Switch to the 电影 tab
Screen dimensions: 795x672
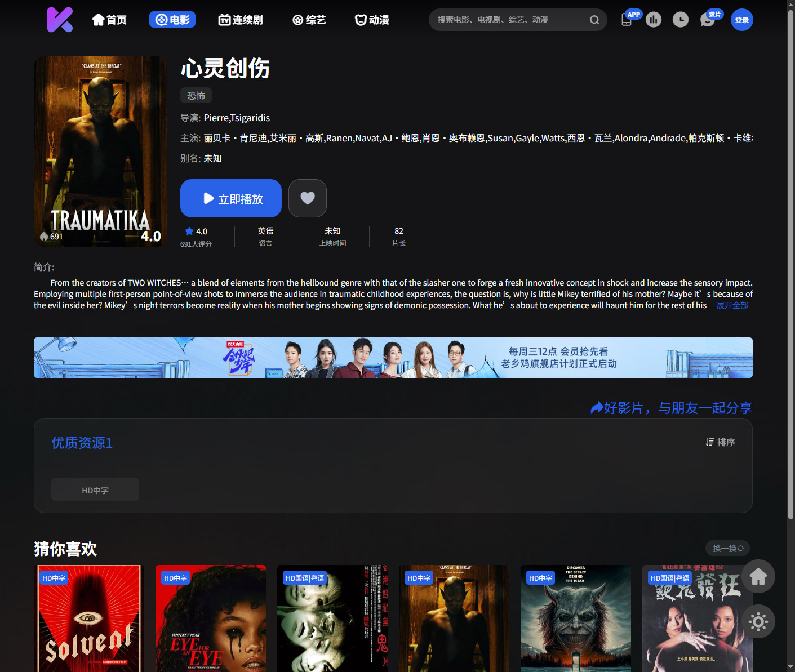(172, 19)
